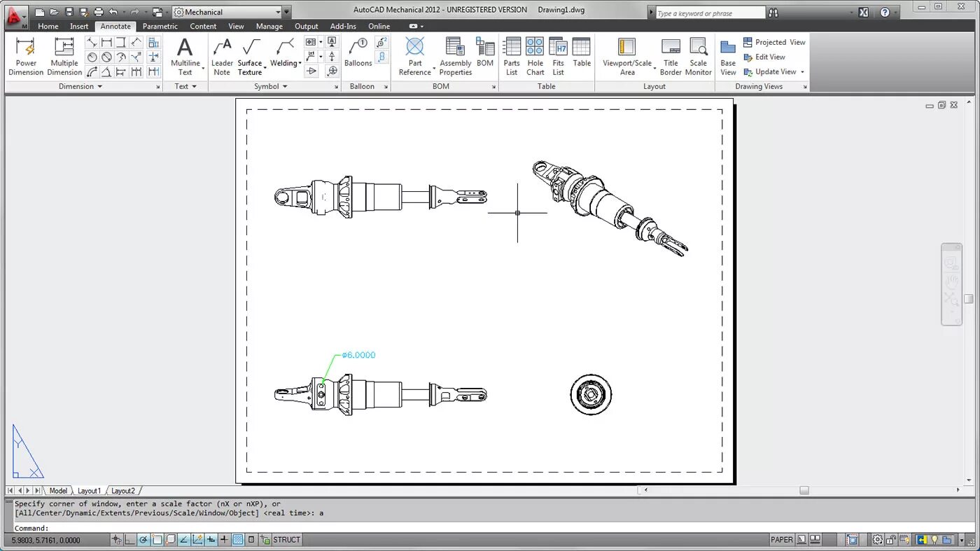Toggle Ortho Mode in the status bar
The image size is (980, 551).
coord(130,540)
